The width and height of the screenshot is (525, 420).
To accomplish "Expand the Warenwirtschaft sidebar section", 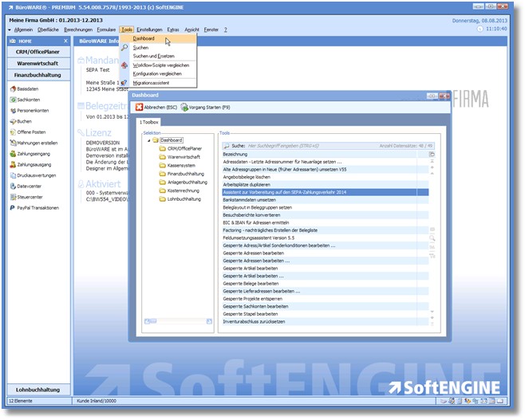I will [37, 63].
